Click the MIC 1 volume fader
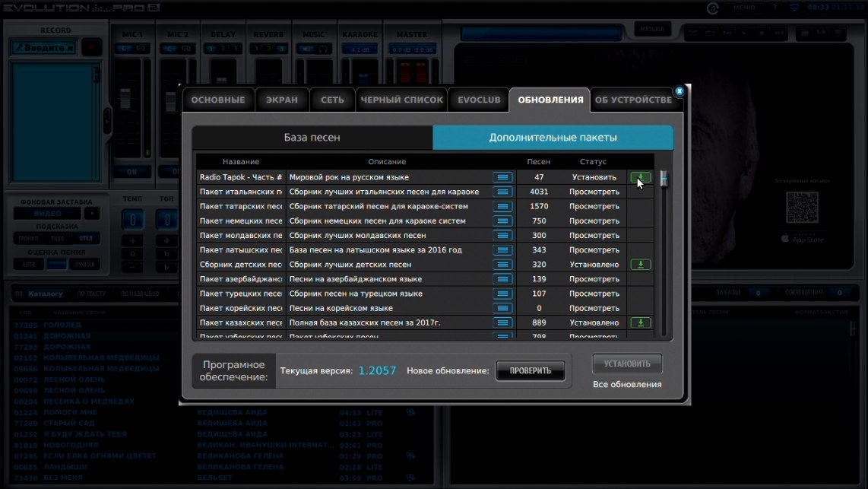Viewport: 868px width, 489px height. point(125,98)
